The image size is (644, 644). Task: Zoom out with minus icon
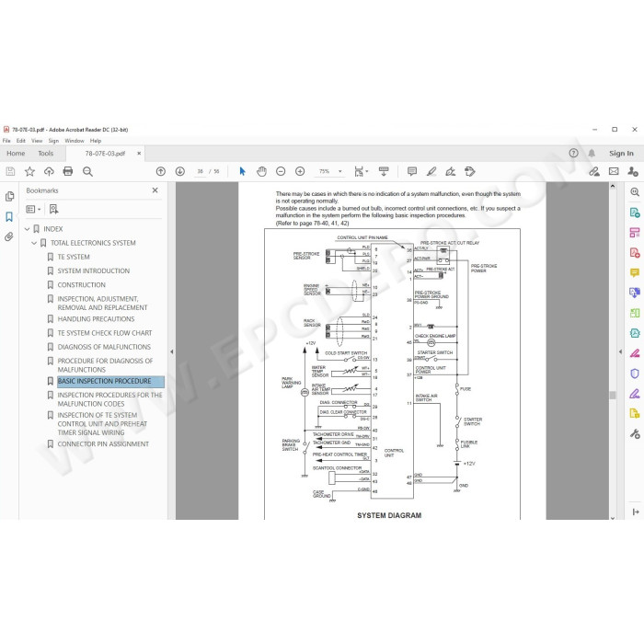(x=281, y=171)
